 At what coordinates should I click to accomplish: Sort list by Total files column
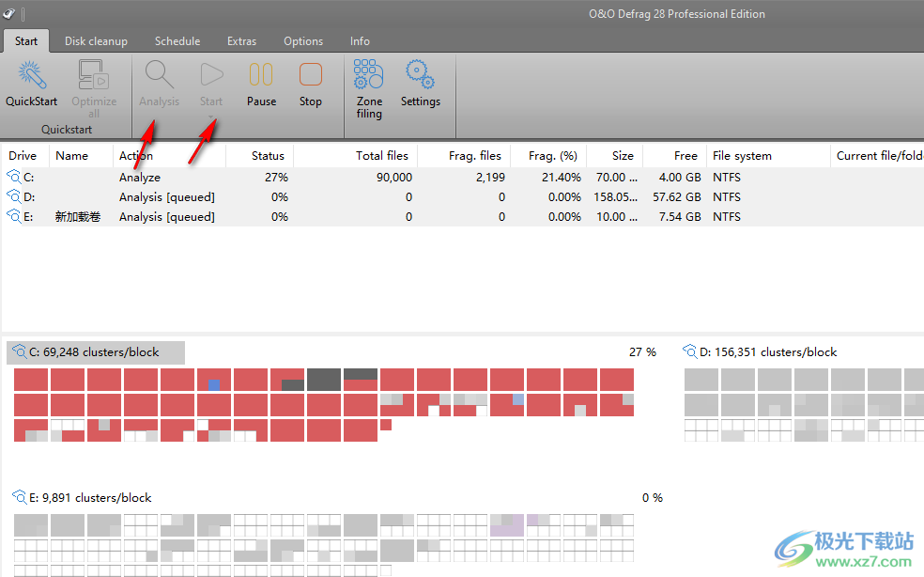click(x=382, y=156)
